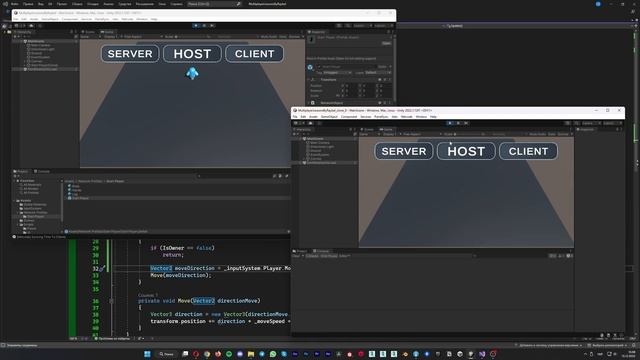This screenshot has height=360, width=640.
Task: Select Inspector tab in right Unity window
Action: 586,129
